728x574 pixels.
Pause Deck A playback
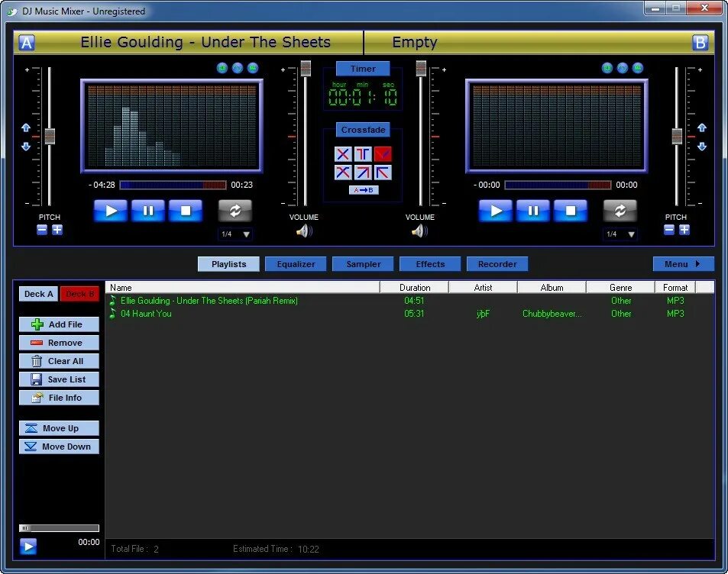coord(148,211)
